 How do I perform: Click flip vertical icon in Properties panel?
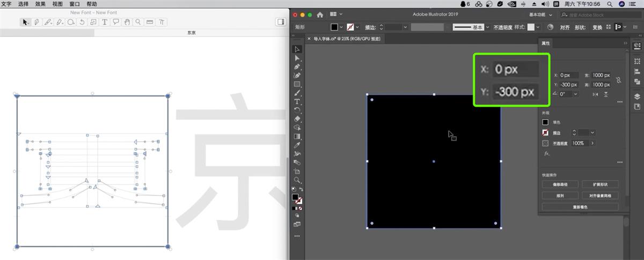[x=606, y=94]
